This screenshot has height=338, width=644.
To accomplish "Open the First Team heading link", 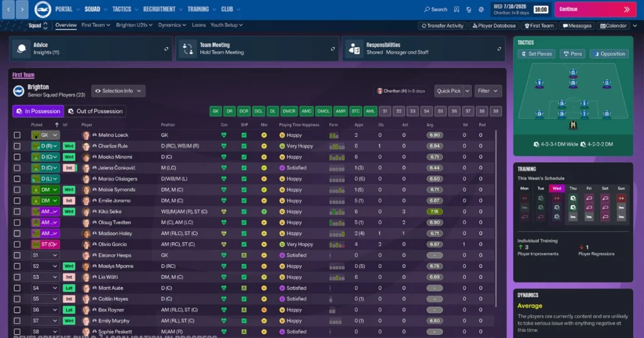I will (x=23, y=75).
